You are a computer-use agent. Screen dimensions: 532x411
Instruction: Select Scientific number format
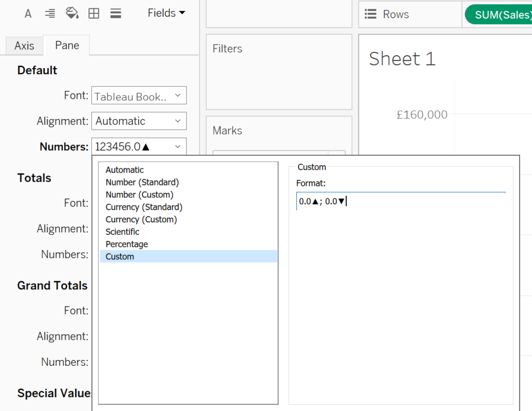coord(123,232)
